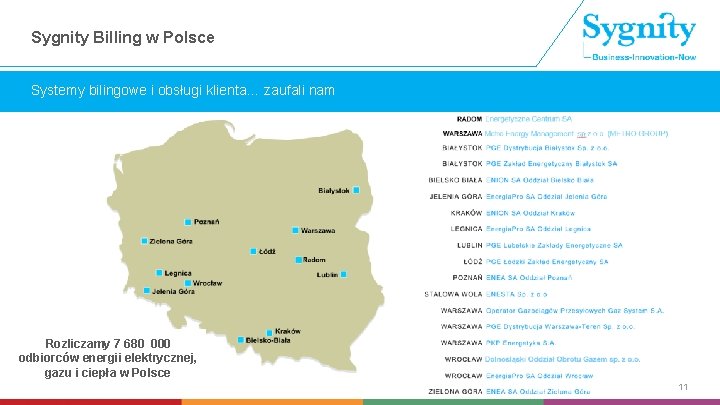Viewport: 720px width, 405px height.
Task: Click the slide title 'Sygnity Billing w Polsce'
Action: point(123,37)
